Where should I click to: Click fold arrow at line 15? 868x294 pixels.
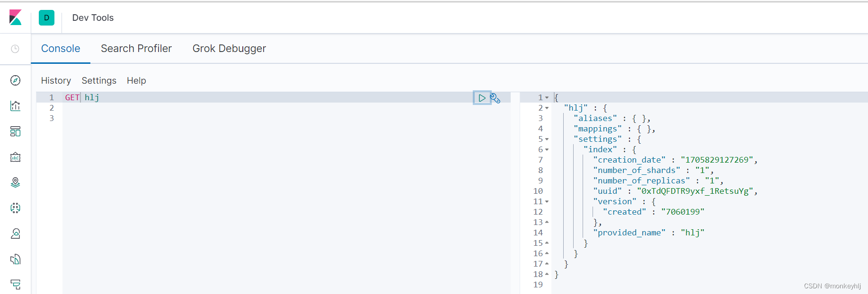pyautogui.click(x=547, y=243)
